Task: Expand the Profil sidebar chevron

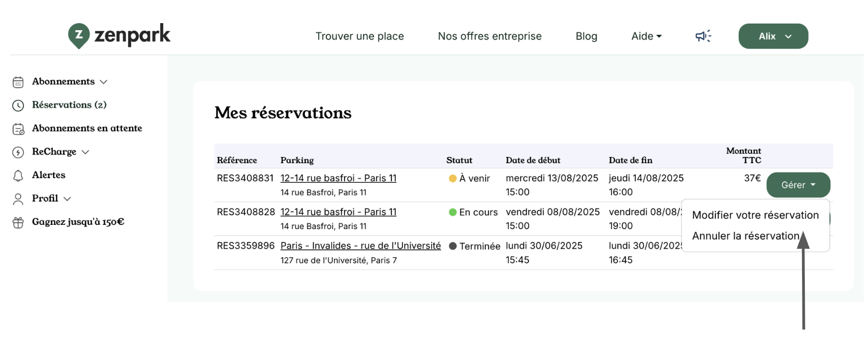Action: (x=67, y=199)
